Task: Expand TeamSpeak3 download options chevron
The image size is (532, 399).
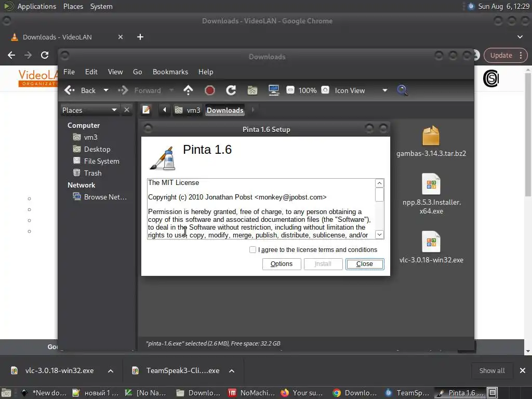Action: coord(232,371)
